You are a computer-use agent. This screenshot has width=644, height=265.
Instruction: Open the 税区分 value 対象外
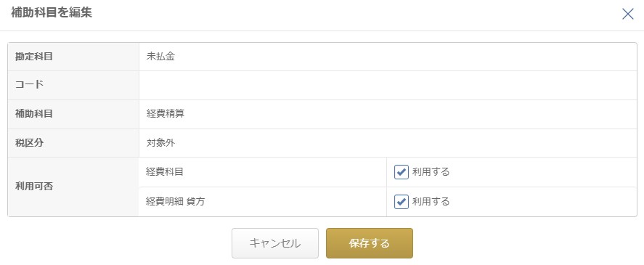tap(160, 143)
